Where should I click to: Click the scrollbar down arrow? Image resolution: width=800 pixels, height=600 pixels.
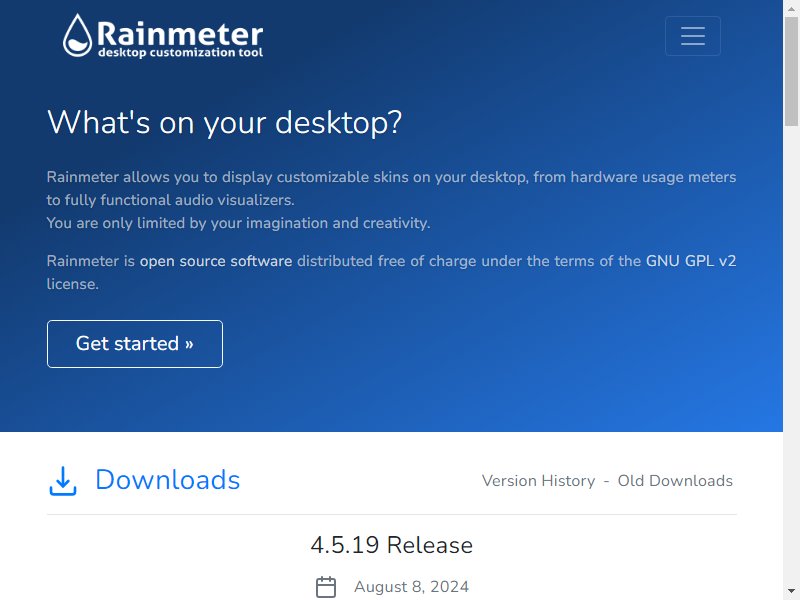point(791,592)
